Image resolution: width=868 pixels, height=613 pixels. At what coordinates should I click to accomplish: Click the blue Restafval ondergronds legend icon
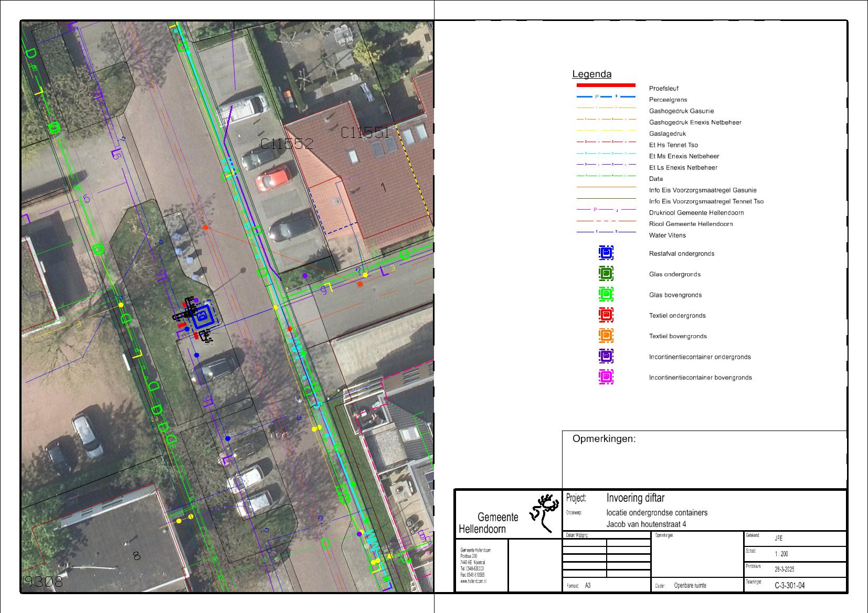(x=606, y=253)
